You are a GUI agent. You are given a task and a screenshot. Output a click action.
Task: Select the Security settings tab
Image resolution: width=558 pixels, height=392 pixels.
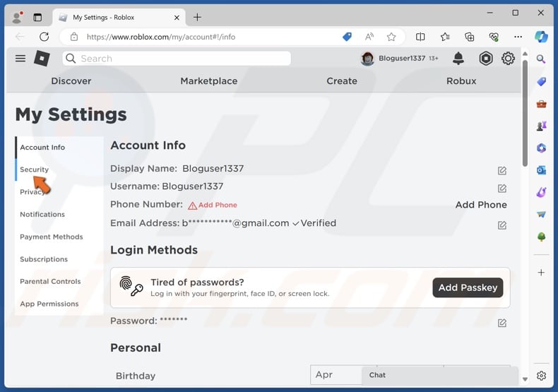59,170
